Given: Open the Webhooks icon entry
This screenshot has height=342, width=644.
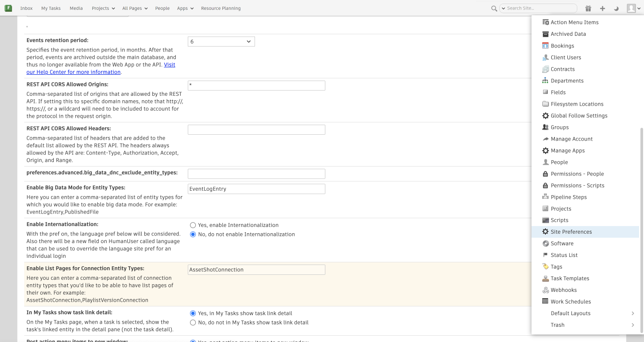Looking at the screenshot, I should pyautogui.click(x=545, y=290).
